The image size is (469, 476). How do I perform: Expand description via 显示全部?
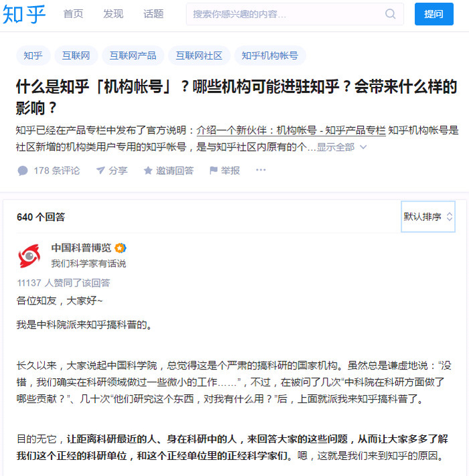pyautogui.click(x=336, y=147)
